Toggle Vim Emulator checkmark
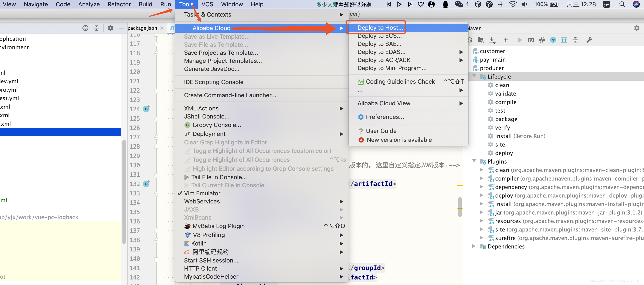644x285 pixels. click(x=262, y=193)
